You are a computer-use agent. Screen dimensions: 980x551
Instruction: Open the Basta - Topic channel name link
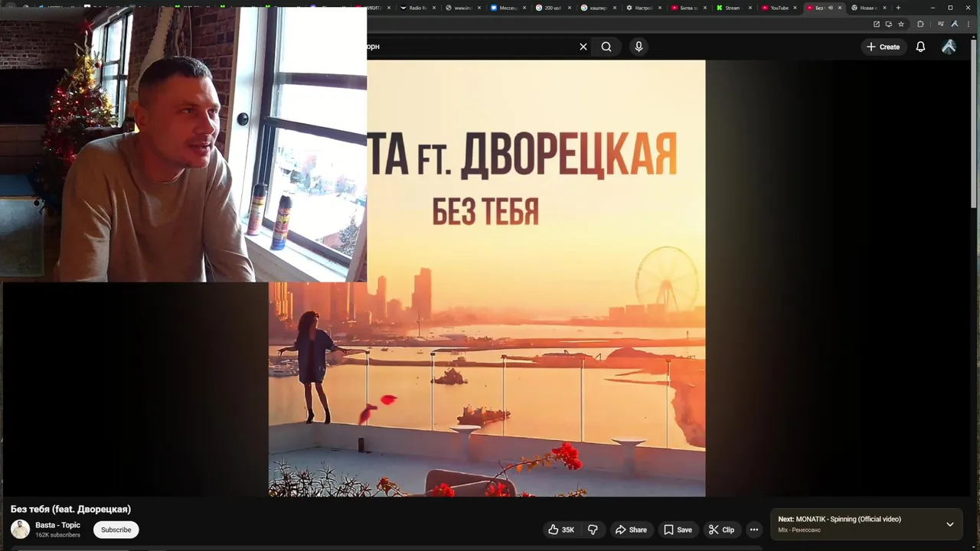pos(57,525)
